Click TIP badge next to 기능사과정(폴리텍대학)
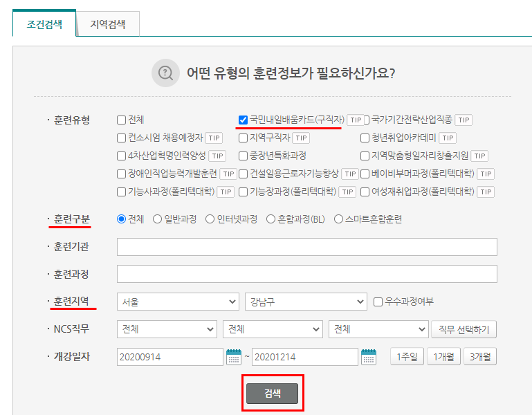Screen dimensions: 532x415 [226, 192]
